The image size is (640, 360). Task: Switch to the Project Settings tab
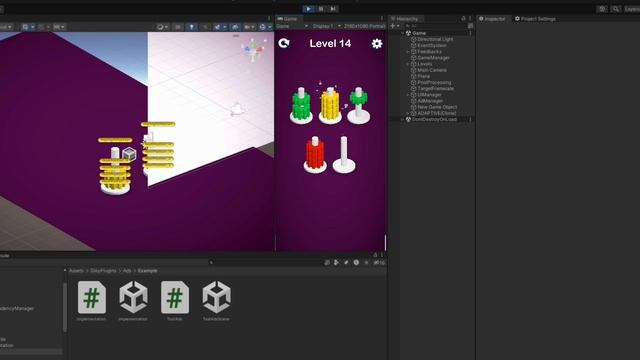click(535, 19)
